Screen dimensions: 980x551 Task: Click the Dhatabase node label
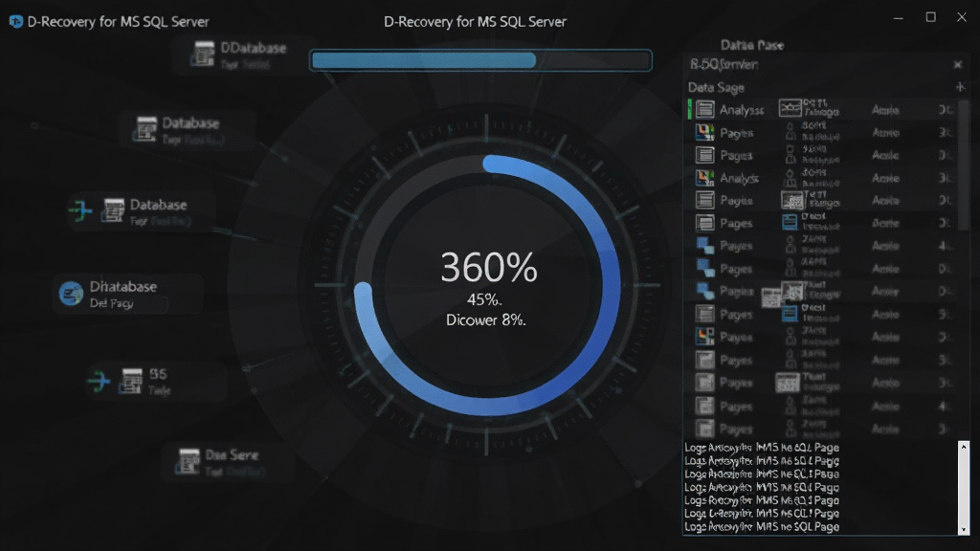click(123, 287)
